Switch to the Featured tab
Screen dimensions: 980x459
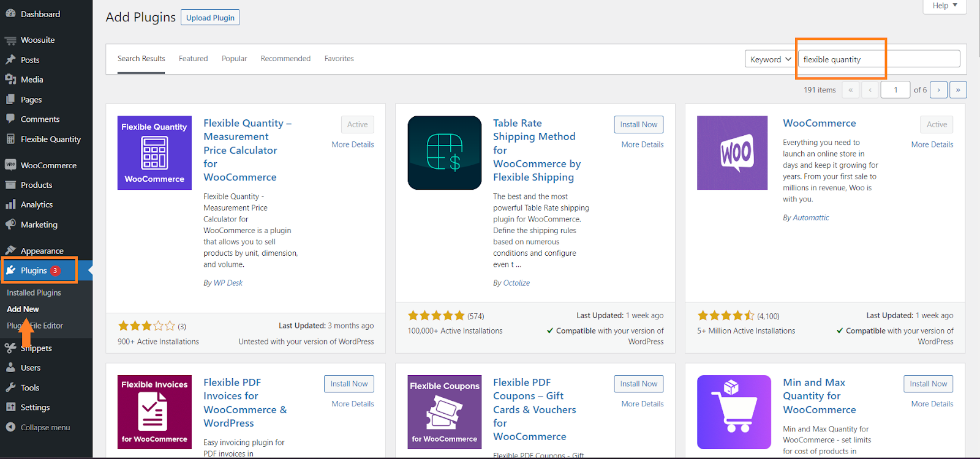(x=193, y=59)
